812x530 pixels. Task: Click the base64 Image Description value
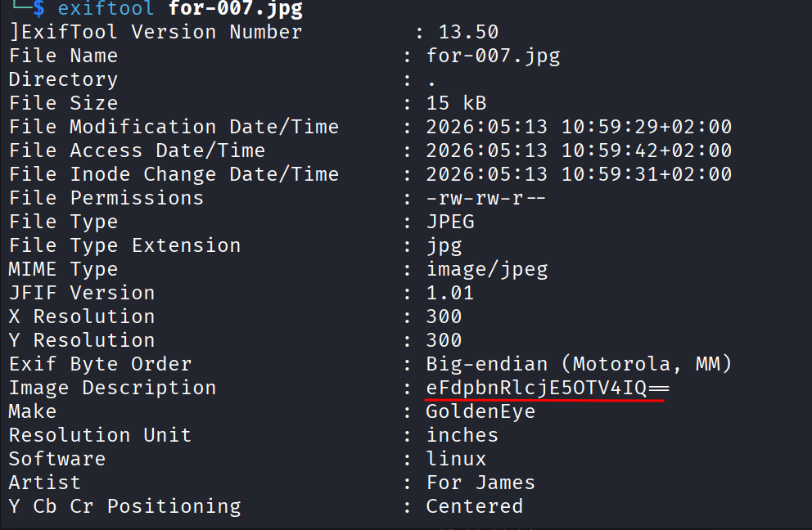(x=548, y=387)
